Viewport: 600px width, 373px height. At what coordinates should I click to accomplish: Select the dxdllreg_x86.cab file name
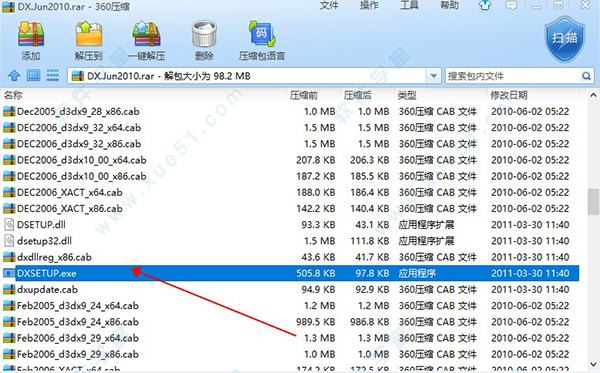(54, 257)
